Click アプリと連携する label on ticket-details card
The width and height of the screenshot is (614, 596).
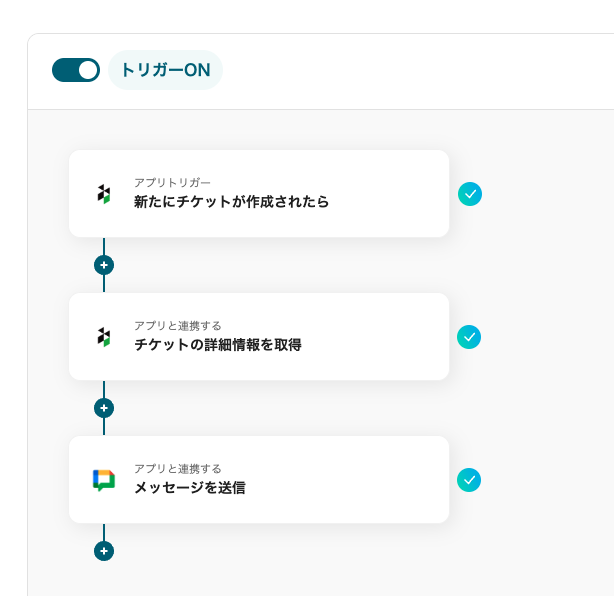click(178, 325)
